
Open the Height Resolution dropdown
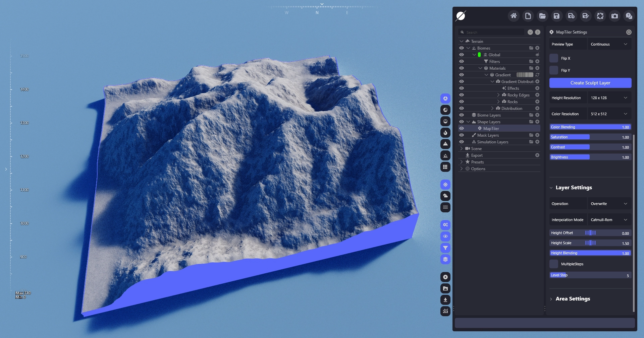(x=609, y=98)
